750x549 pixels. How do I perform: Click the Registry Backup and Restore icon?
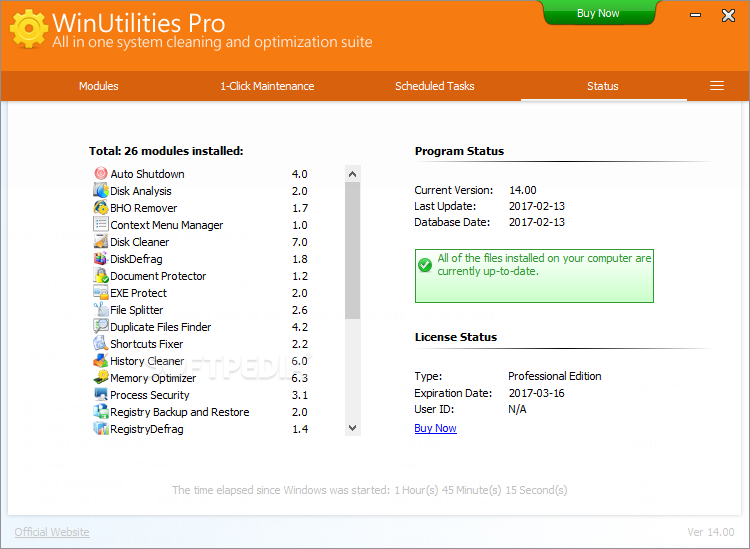pos(100,411)
